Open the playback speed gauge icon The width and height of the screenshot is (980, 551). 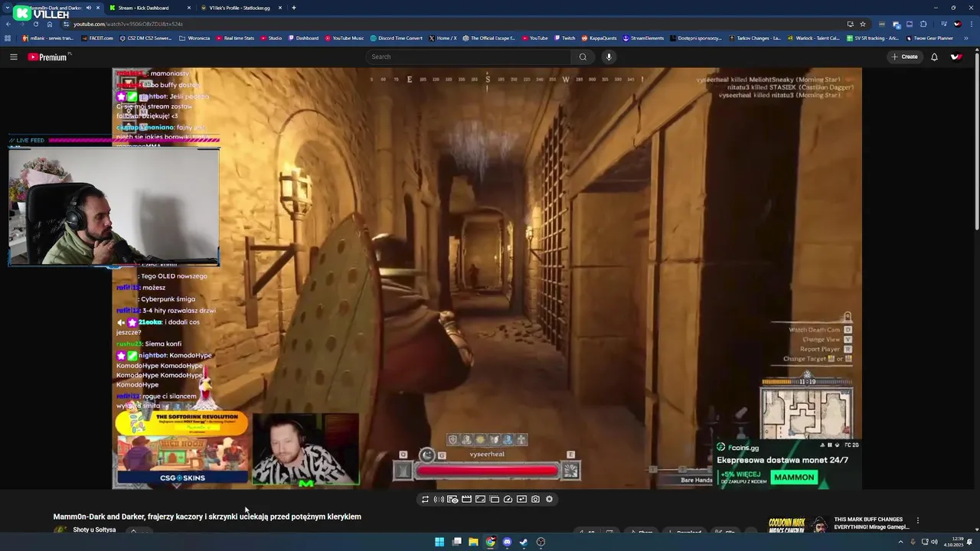pos(508,499)
